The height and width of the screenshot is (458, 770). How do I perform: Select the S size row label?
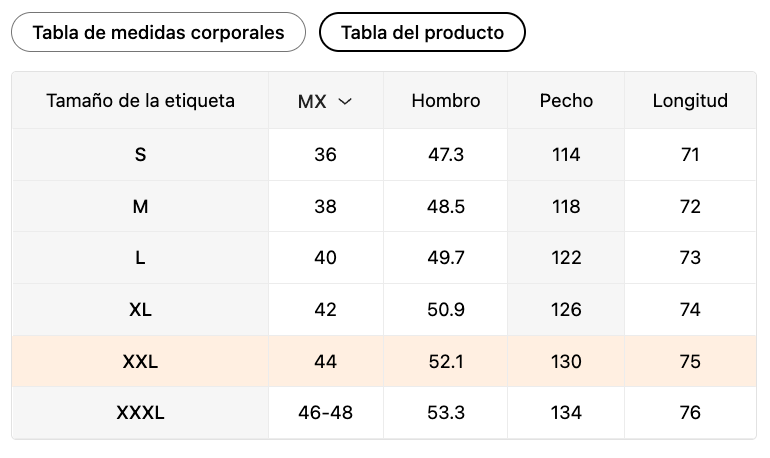click(140, 155)
